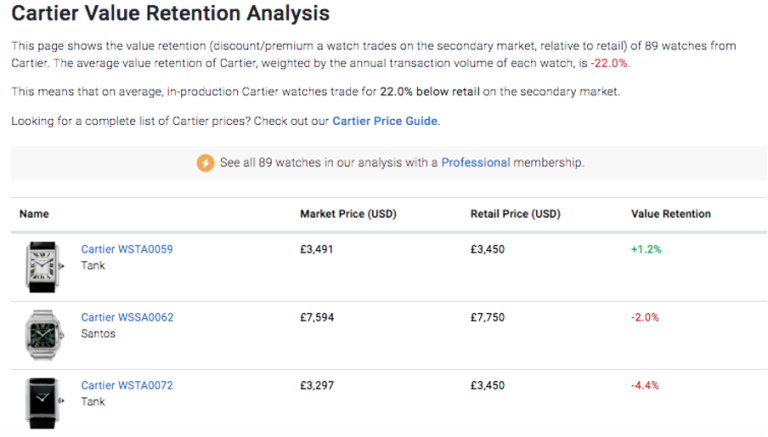Viewport: 768px width, 437px height.
Task: Click the WSTA0059 Tank watch thumbnail
Action: click(x=43, y=267)
